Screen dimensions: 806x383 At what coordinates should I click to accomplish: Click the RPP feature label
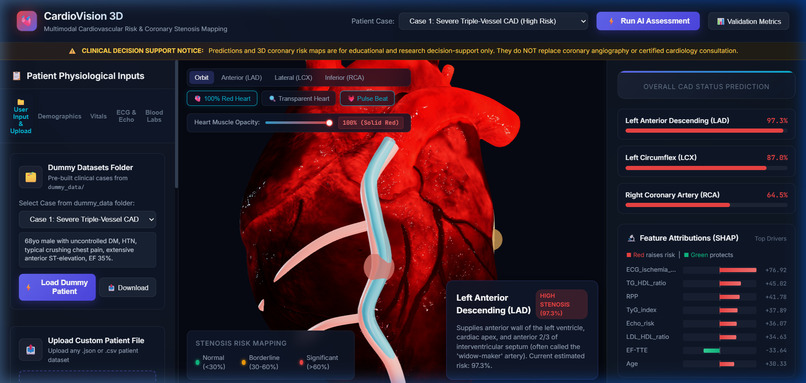[633, 297]
